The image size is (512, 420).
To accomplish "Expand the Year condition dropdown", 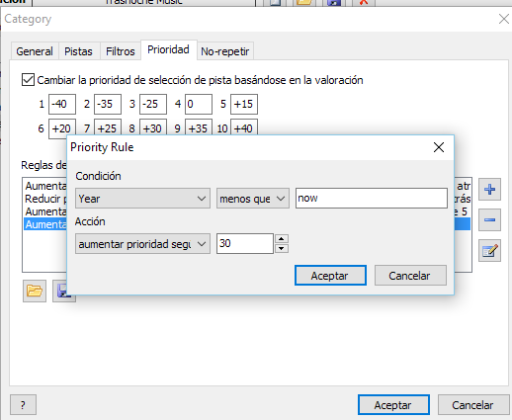I will pyautogui.click(x=142, y=199).
